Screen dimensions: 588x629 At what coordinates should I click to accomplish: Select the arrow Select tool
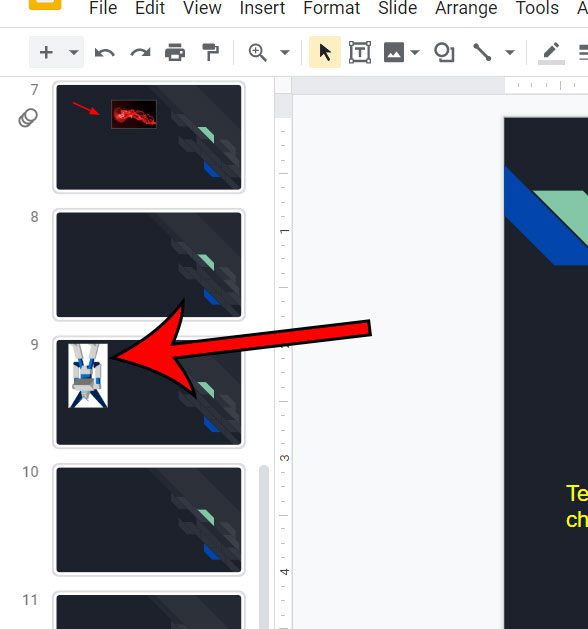pos(325,52)
